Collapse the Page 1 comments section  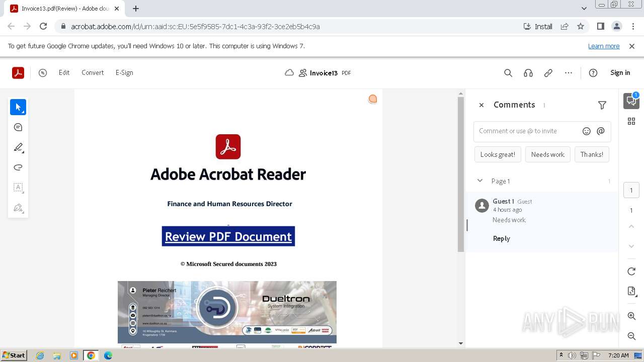480,181
